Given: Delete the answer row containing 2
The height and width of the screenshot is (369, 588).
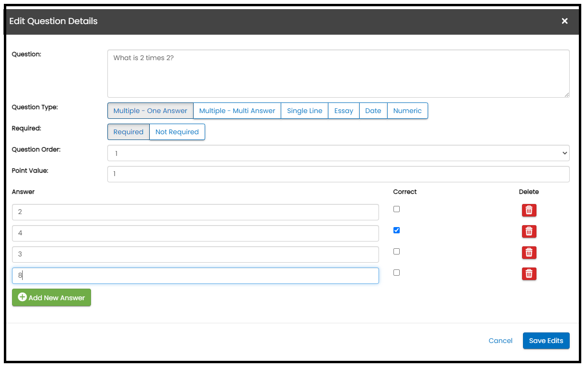Looking at the screenshot, I should tap(529, 210).
